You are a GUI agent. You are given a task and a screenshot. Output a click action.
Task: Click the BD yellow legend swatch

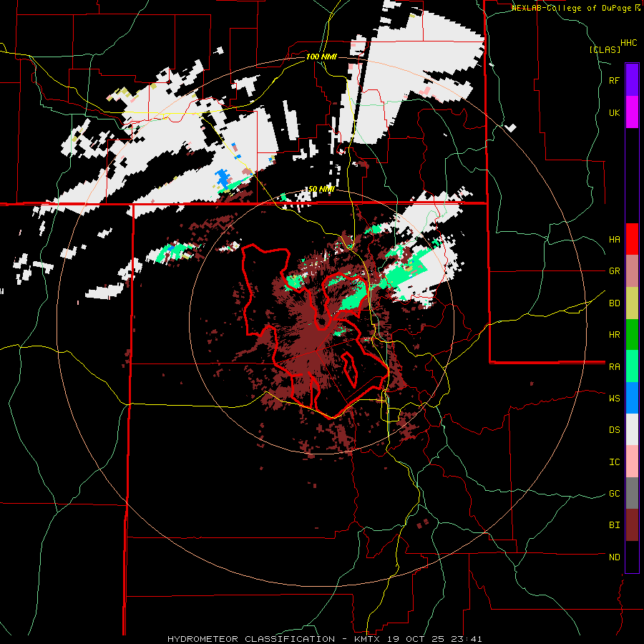pos(632,303)
